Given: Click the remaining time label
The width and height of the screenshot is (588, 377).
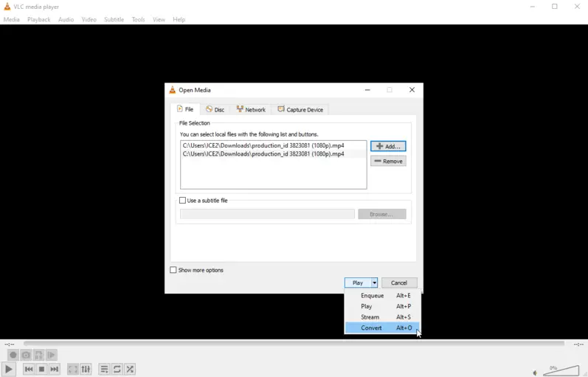Looking at the screenshot, I should 578,344.
